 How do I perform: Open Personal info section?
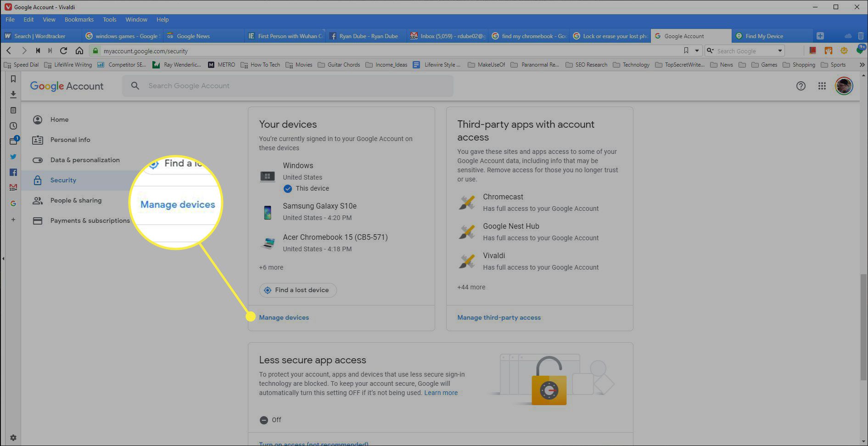point(70,140)
